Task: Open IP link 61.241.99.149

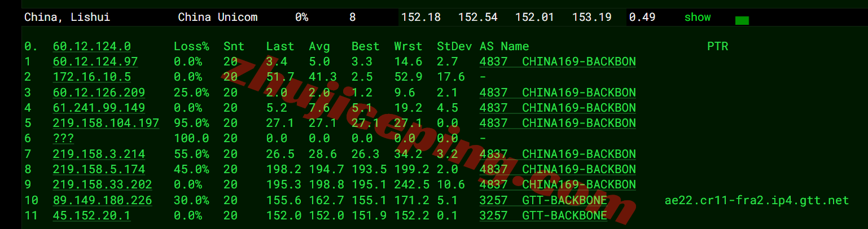Action: (99, 108)
